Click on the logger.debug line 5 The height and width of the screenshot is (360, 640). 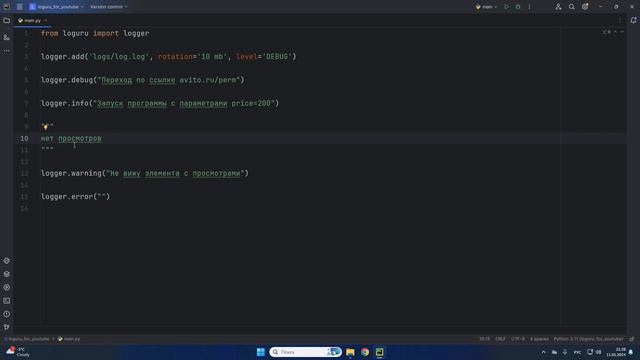(142, 80)
